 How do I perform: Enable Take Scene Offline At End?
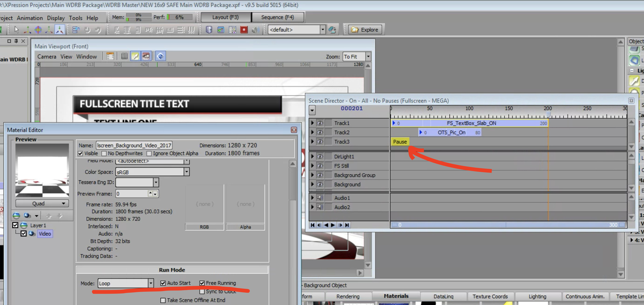pos(163,300)
